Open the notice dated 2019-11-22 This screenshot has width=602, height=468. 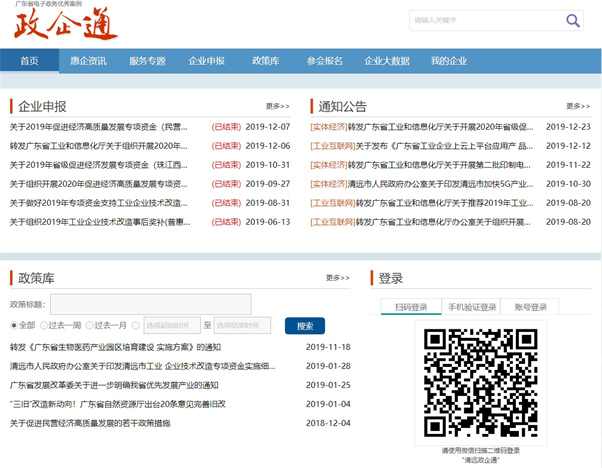[420, 165]
